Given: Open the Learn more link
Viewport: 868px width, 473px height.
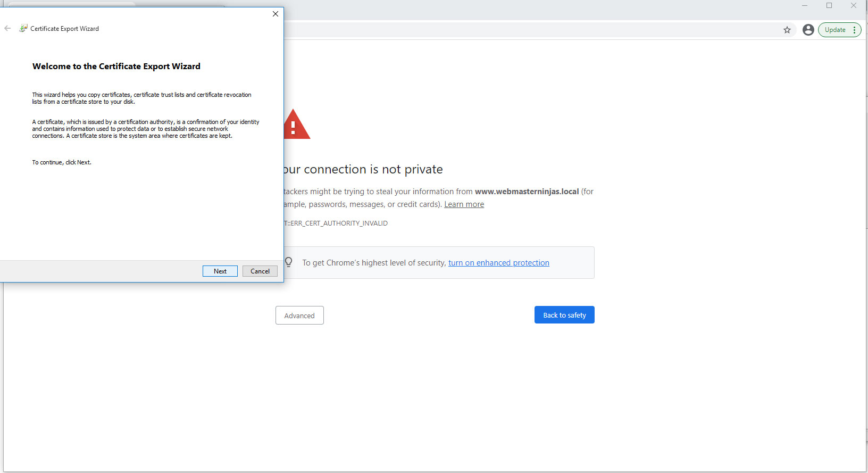Looking at the screenshot, I should pos(464,204).
